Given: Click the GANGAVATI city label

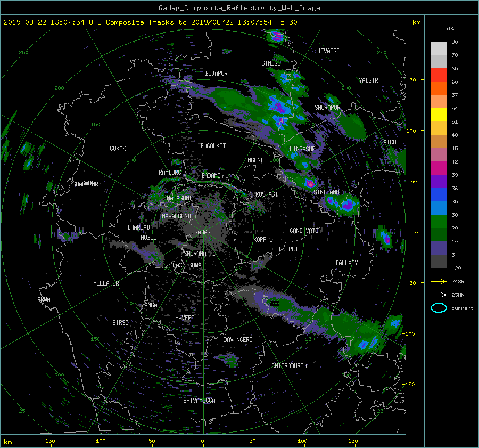Looking at the screenshot, I should (x=304, y=231).
